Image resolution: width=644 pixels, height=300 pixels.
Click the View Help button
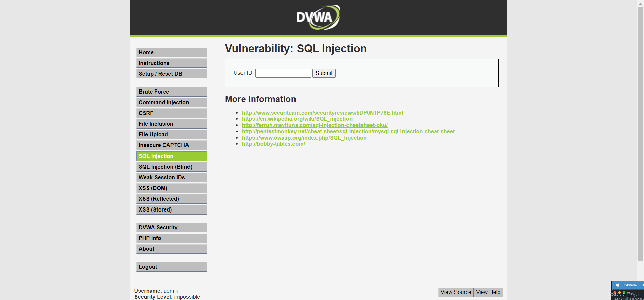tap(488, 292)
